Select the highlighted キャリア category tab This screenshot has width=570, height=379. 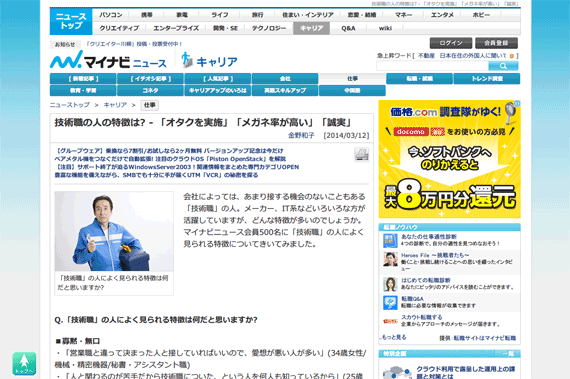point(312,28)
